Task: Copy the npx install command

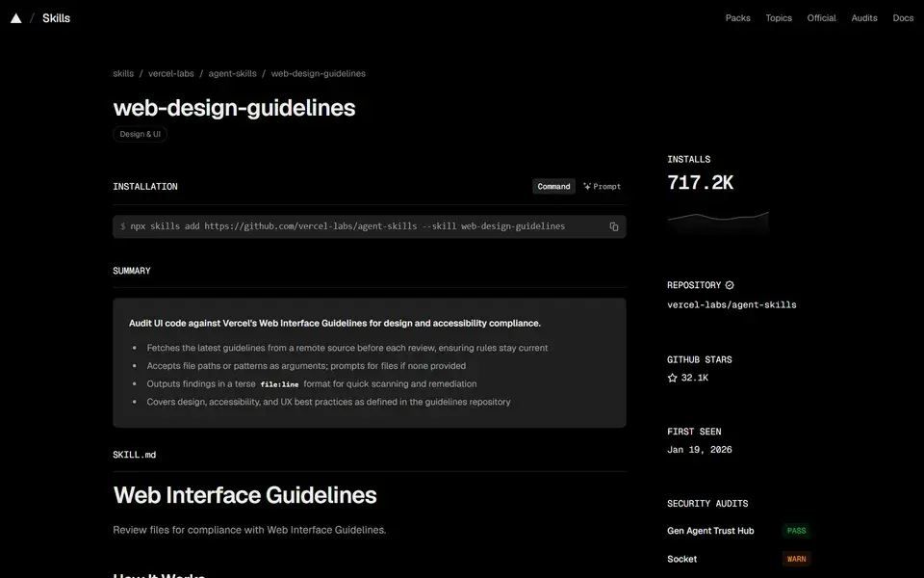Action: point(613,226)
